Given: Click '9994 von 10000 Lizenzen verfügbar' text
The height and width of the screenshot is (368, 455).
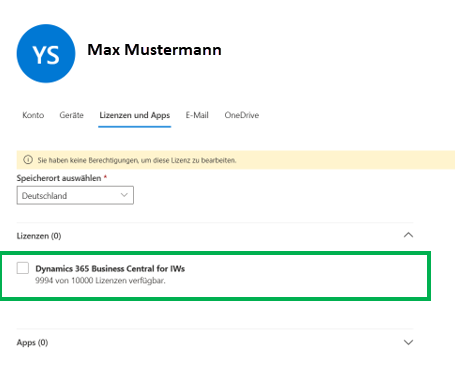Looking at the screenshot, I should point(100,281).
